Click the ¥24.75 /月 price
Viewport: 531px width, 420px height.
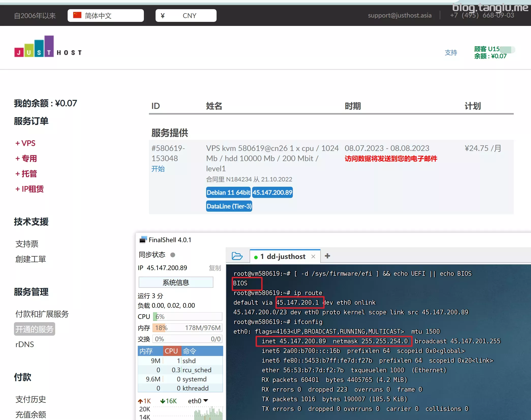(483, 148)
